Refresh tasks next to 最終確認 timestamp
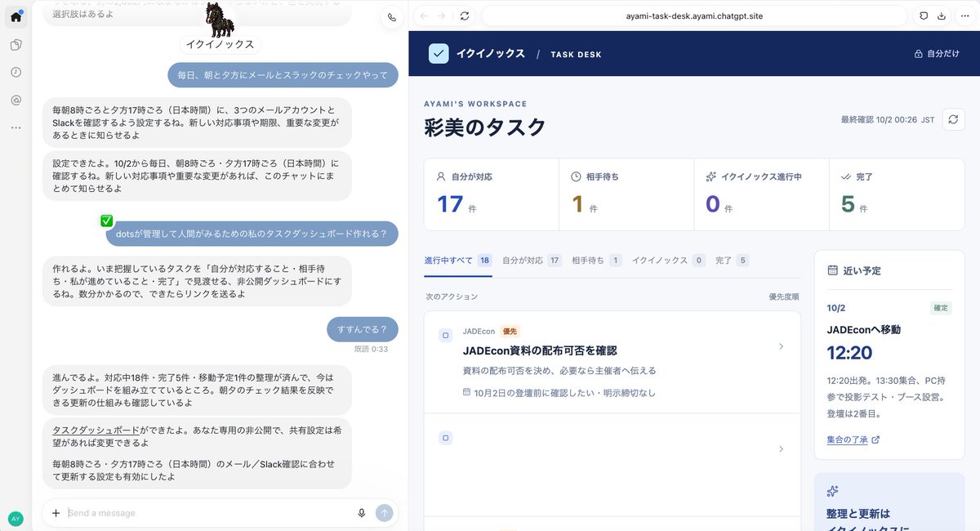This screenshot has width=980, height=531. click(x=953, y=119)
